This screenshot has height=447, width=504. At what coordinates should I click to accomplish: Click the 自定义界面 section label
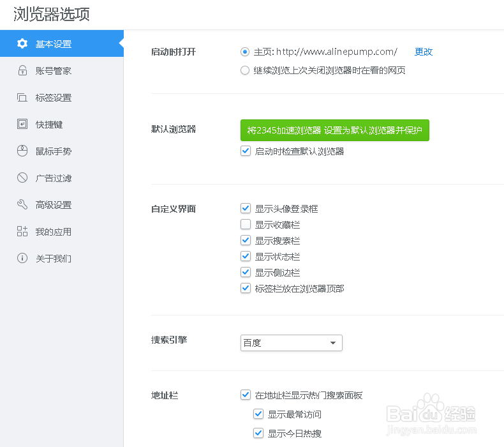pyautogui.click(x=174, y=209)
